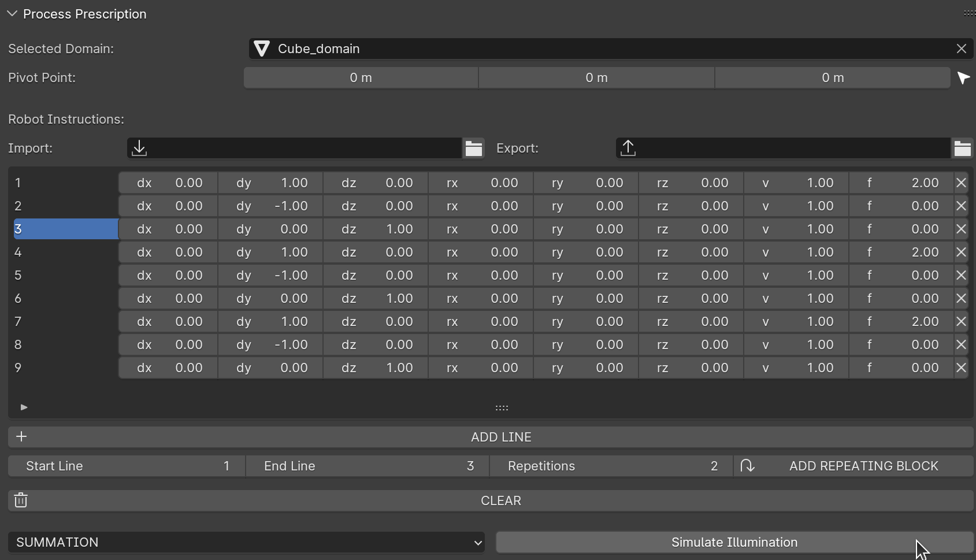This screenshot has height=560, width=976.
Task: Click the repeat loop icon
Action: tap(747, 466)
